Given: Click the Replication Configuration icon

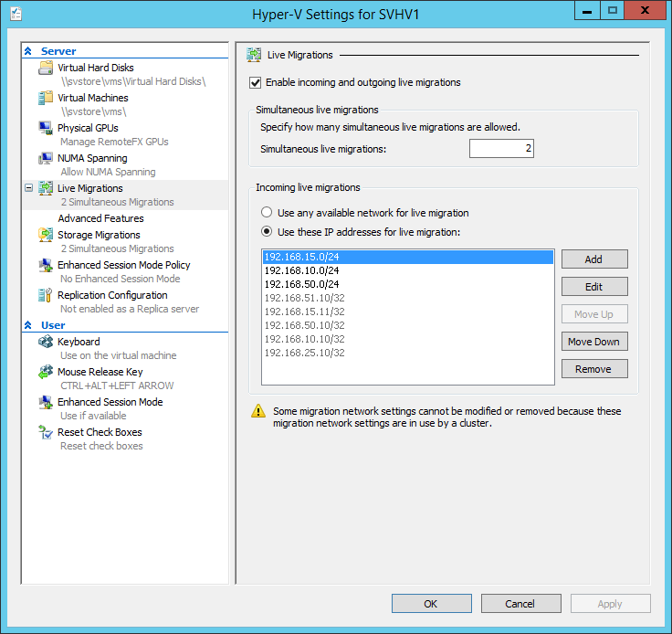Looking at the screenshot, I should pyautogui.click(x=46, y=295).
